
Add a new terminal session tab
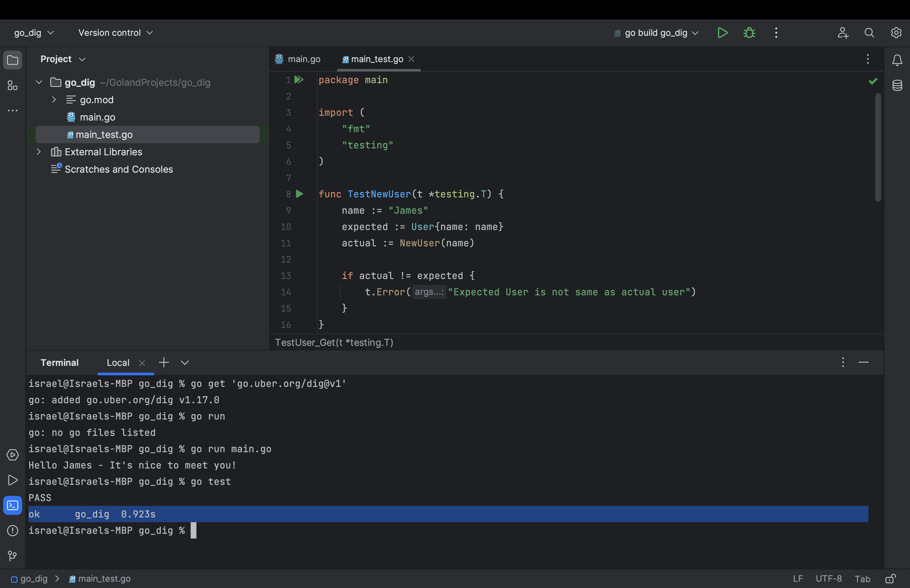164,362
